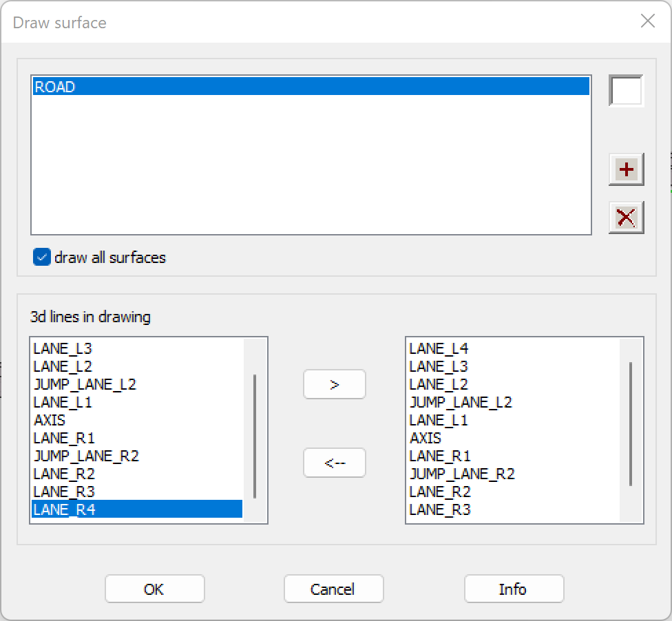Uncheck the draw all surfaces checkbox
This screenshot has height=621, width=672.
pyautogui.click(x=42, y=257)
